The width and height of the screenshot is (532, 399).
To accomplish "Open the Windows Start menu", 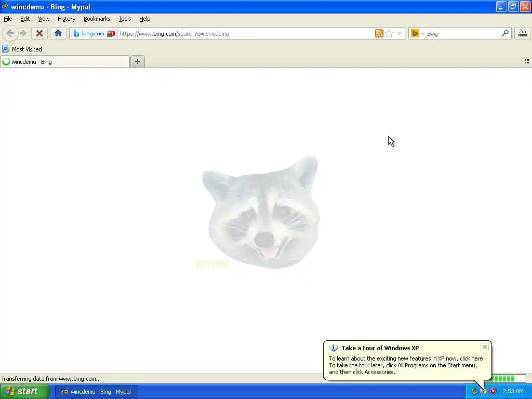I will click(25, 392).
